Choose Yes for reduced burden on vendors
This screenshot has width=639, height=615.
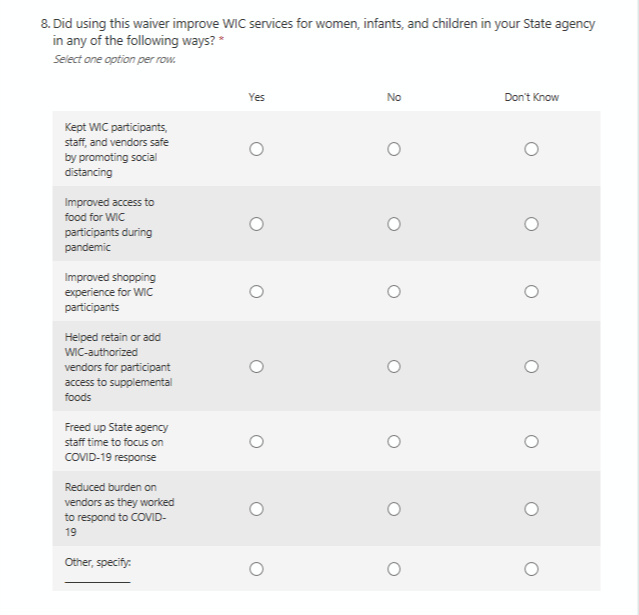click(257, 509)
